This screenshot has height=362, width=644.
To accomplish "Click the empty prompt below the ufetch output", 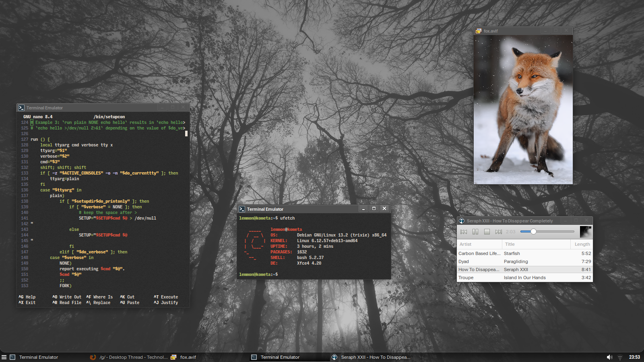I will [258, 274].
